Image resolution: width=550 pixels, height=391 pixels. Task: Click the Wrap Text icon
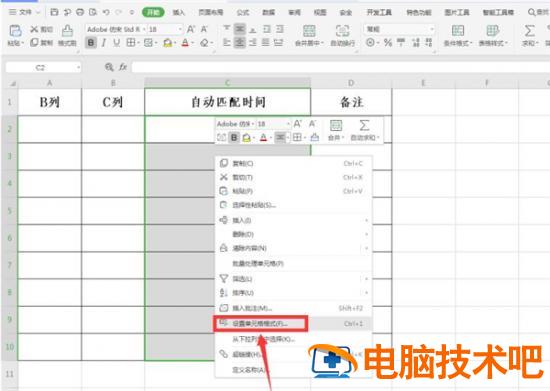pos(342,31)
